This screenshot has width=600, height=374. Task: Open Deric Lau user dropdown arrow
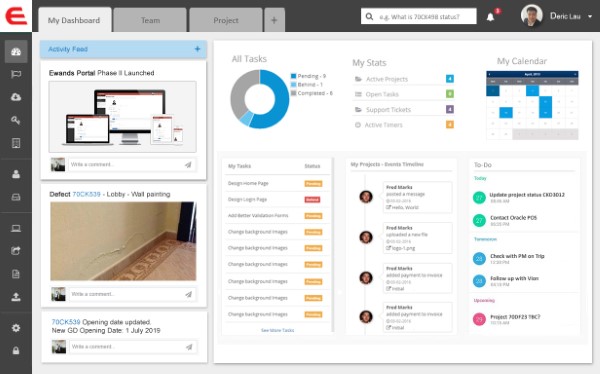(x=590, y=16)
